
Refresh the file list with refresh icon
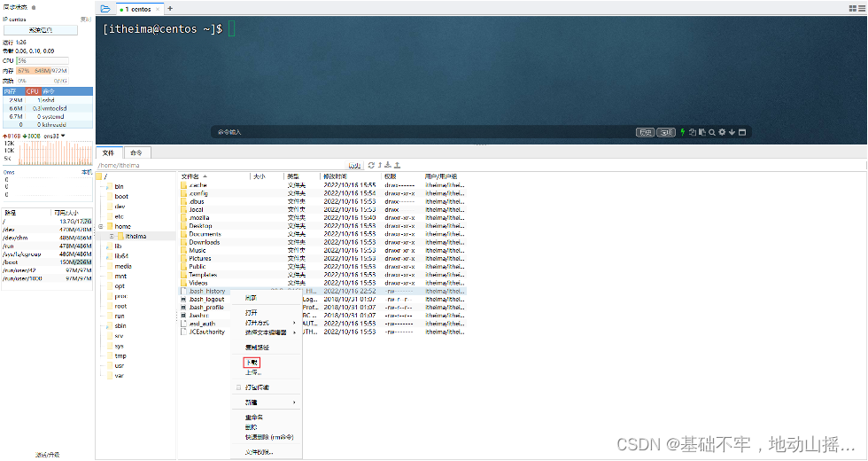[371, 165]
